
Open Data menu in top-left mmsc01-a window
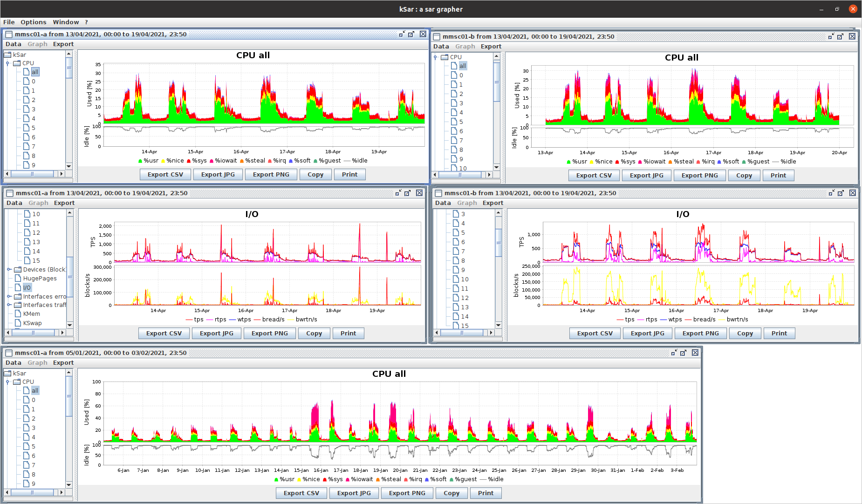click(14, 44)
